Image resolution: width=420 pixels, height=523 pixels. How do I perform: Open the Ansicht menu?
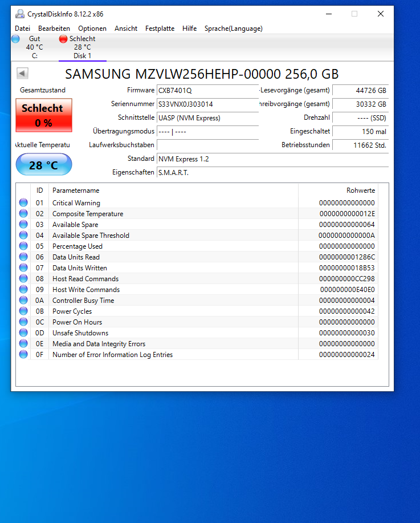tap(126, 29)
